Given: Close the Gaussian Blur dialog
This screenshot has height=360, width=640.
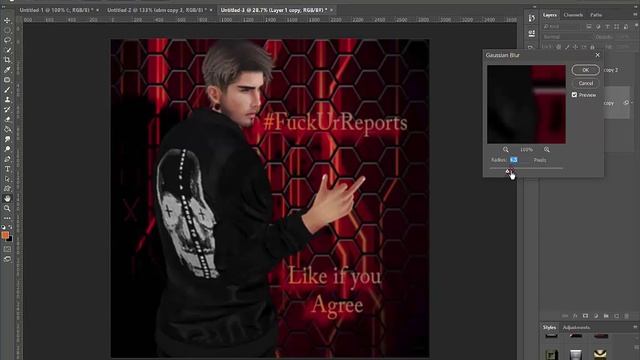Looking at the screenshot, I should (x=598, y=55).
